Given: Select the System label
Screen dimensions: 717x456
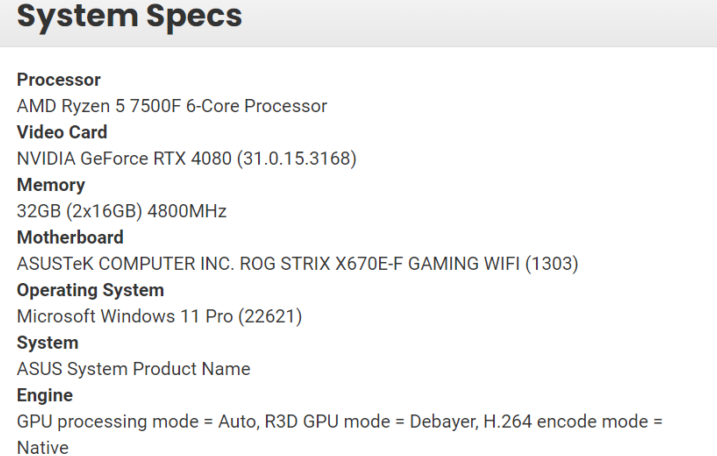Looking at the screenshot, I should pos(48,343).
